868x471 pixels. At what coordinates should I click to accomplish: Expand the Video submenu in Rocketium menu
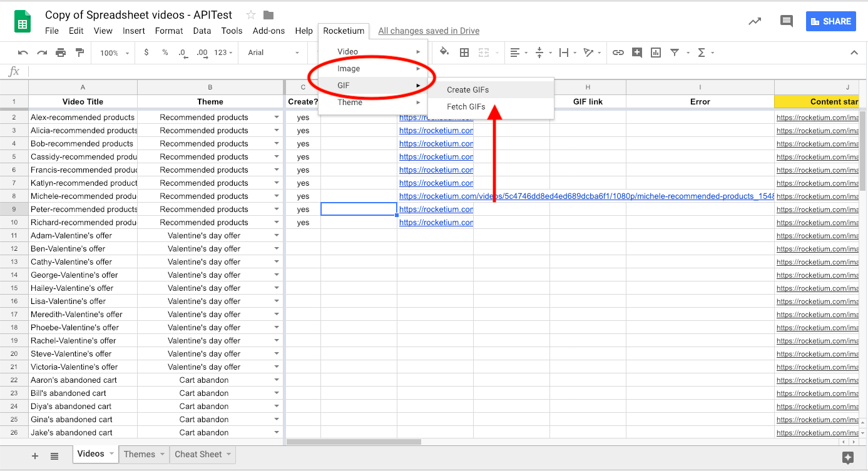click(x=373, y=52)
